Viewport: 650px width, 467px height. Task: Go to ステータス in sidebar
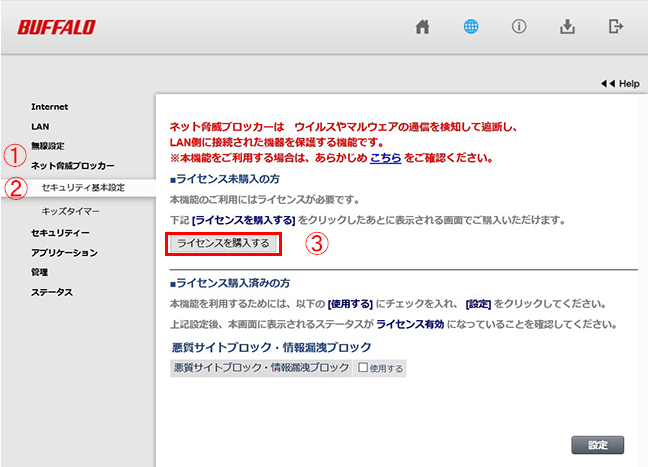pyautogui.click(x=52, y=292)
